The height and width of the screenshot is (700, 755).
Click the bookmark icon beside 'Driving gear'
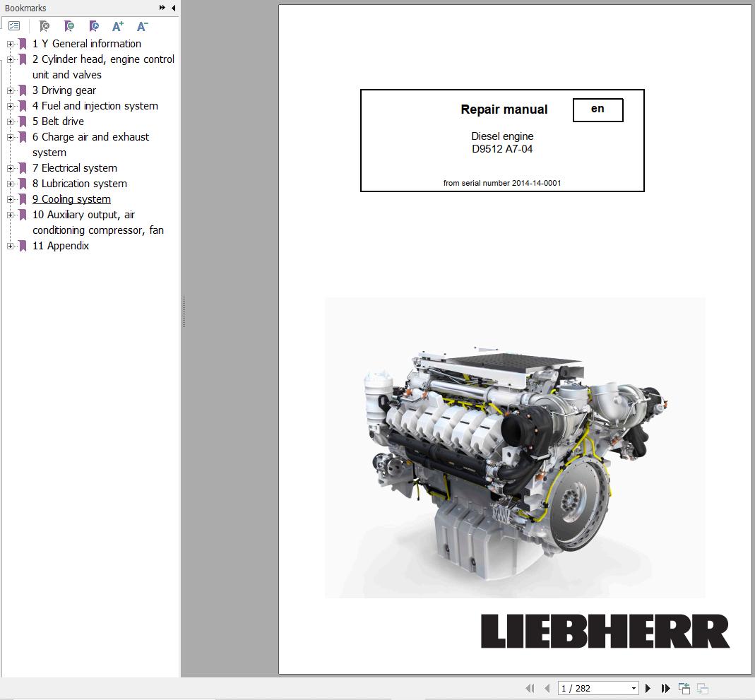coord(22,90)
